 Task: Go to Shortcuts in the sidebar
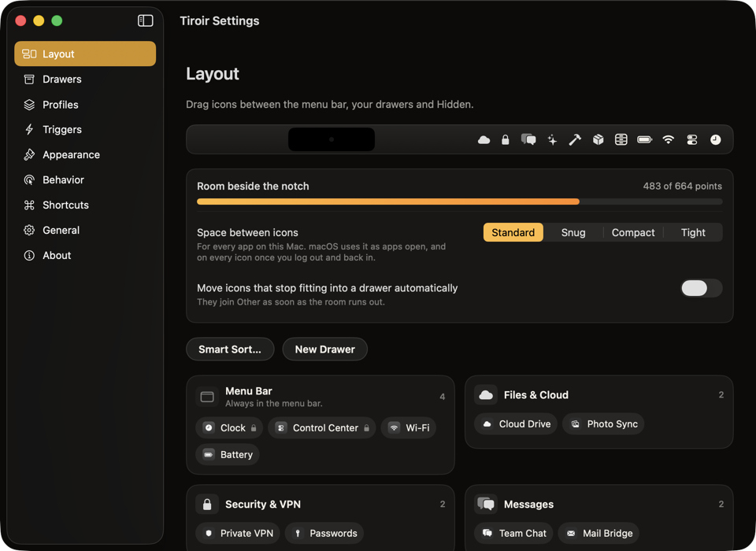pyautogui.click(x=85, y=205)
